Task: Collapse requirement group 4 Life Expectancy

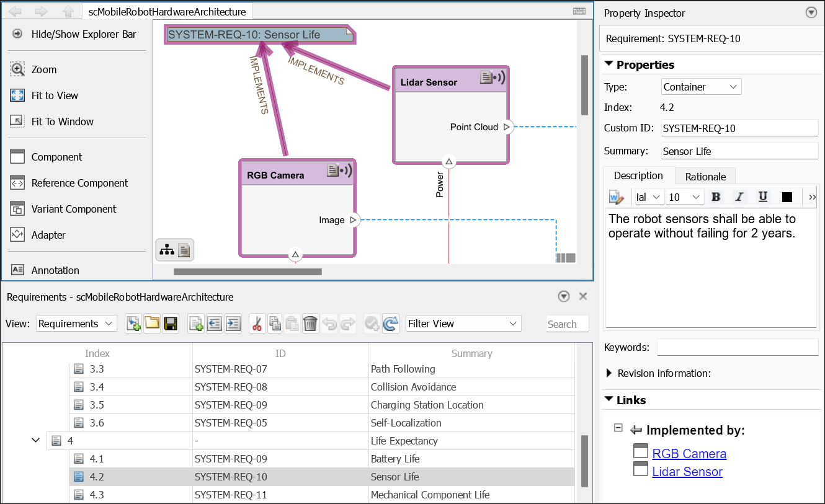Action: 35,440
